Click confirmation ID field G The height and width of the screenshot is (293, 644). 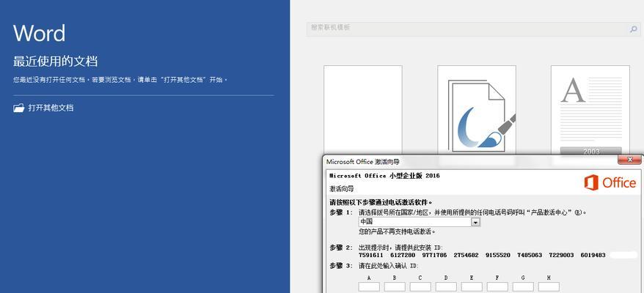click(523, 286)
